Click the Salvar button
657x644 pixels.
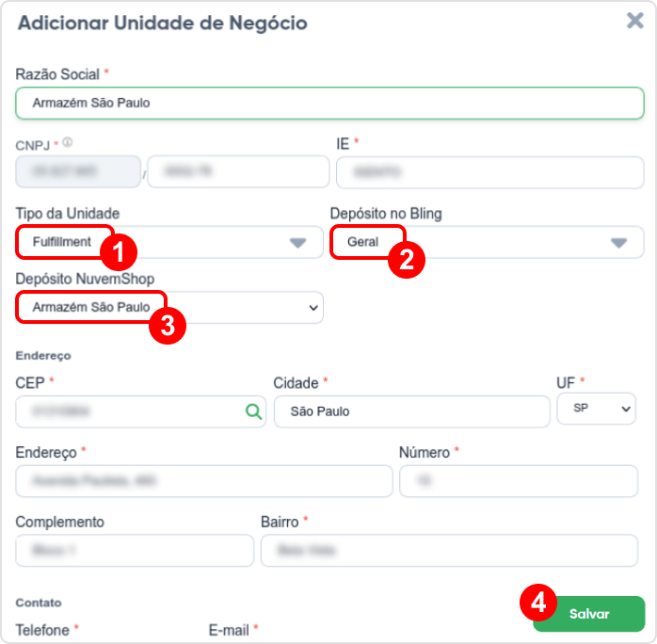point(588,614)
